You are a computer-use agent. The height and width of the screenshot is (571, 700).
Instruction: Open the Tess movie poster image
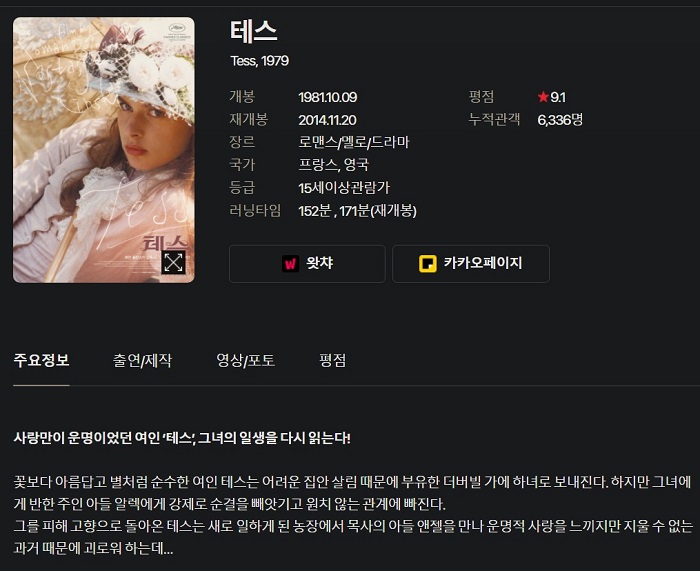104,150
